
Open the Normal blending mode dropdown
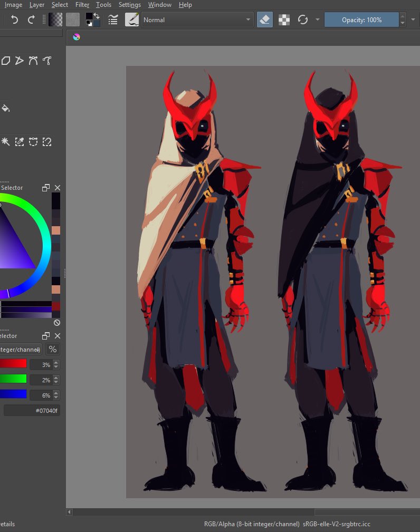[197, 20]
